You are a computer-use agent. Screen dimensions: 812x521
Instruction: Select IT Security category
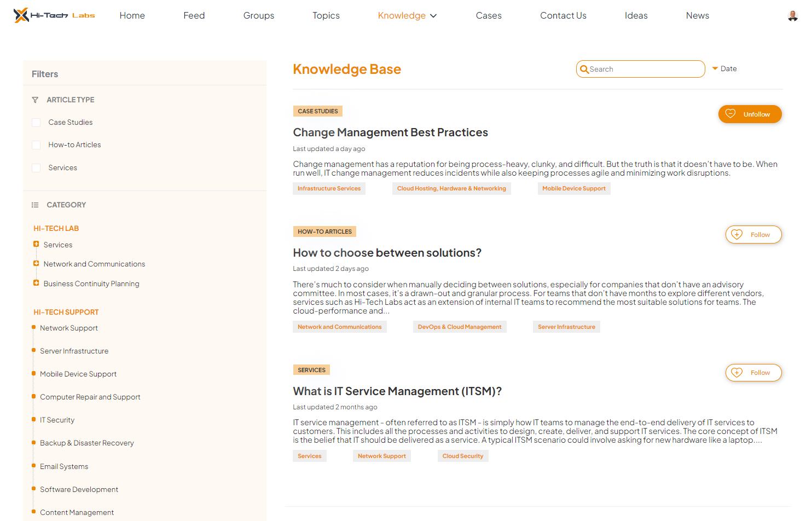(x=57, y=420)
